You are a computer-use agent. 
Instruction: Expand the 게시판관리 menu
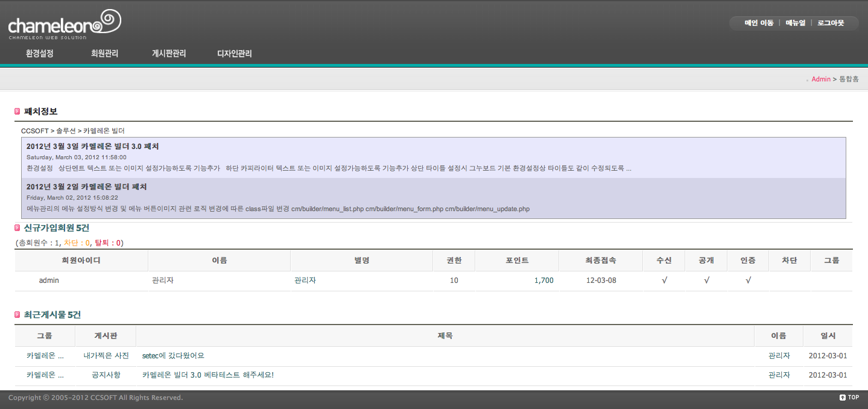pos(169,54)
